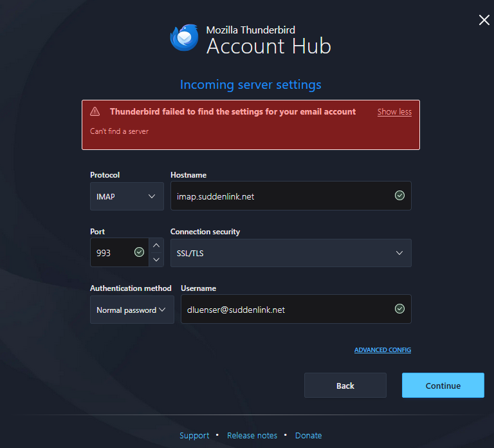This screenshot has height=448, width=494.
Task: Open the ADVANCED CONFIG link
Action: [383, 350]
